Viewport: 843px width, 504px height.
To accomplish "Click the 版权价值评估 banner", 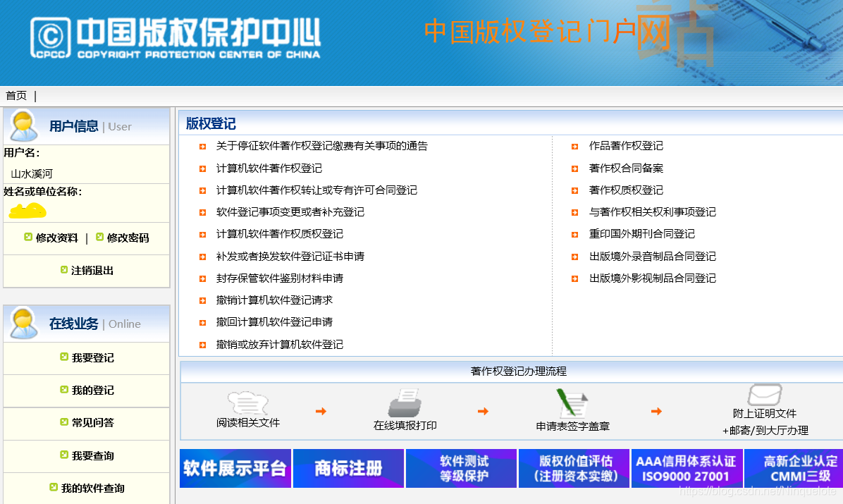I will point(573,468).
